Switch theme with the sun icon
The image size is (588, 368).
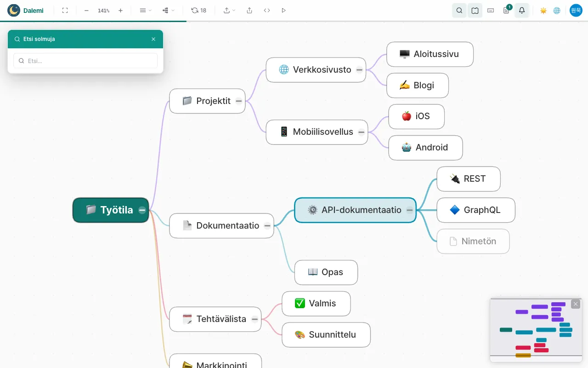click(543, 11)
